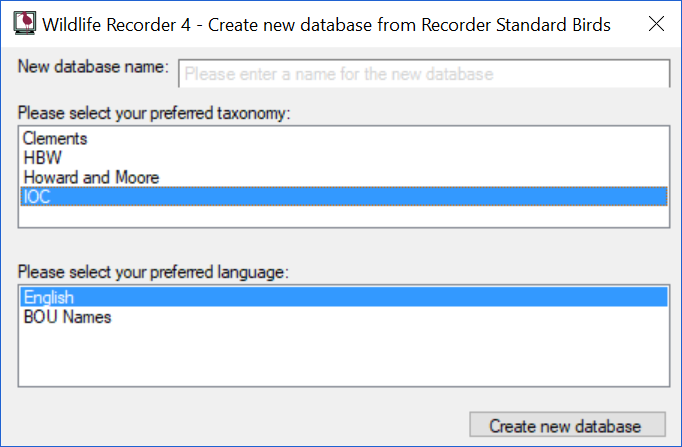
Task: Click the blank row beneath IOC
Action: pos(344,216)
